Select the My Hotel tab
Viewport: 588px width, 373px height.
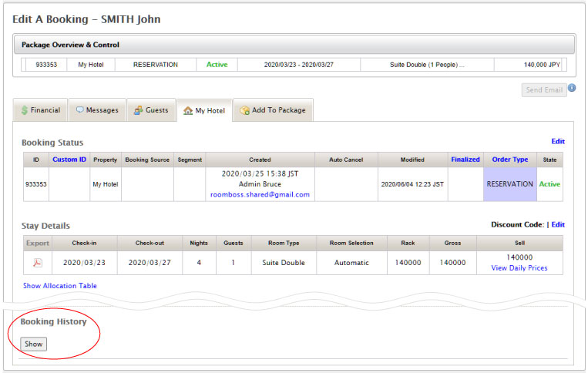203,111
